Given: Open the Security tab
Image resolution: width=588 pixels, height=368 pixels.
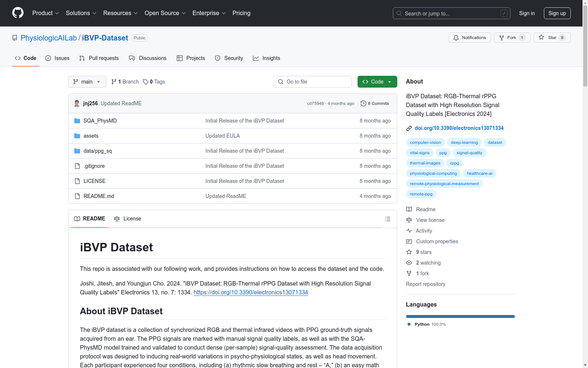Looking at the screenshot, I should (x=229, y=58).
